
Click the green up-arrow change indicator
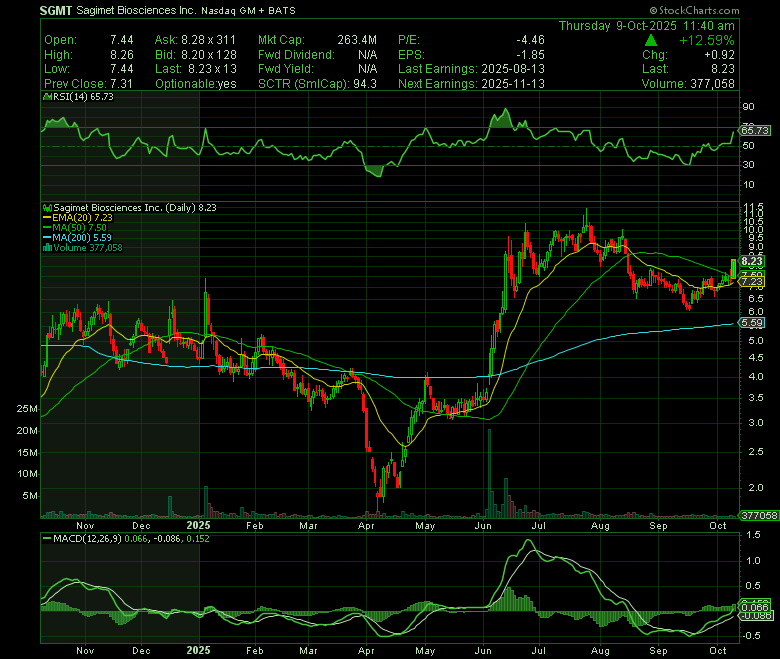(651, 40)
